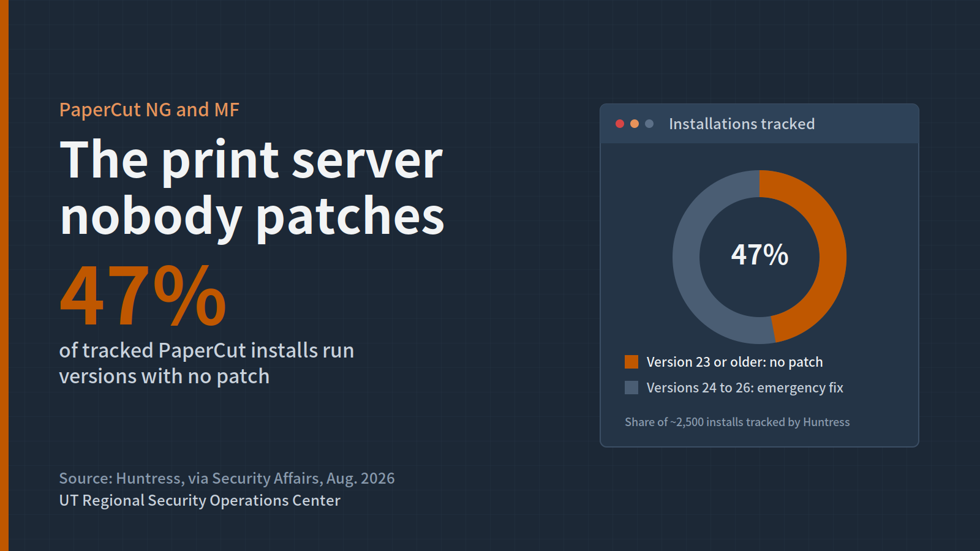The width and height of the screenshot is (980, 551).
Task: Click the orange dot in the panel header
Action: pos(635,124)
